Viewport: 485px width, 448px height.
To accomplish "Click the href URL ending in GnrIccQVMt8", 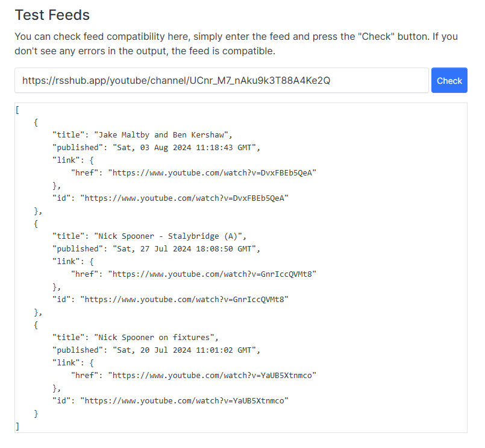I will (212, 274).
